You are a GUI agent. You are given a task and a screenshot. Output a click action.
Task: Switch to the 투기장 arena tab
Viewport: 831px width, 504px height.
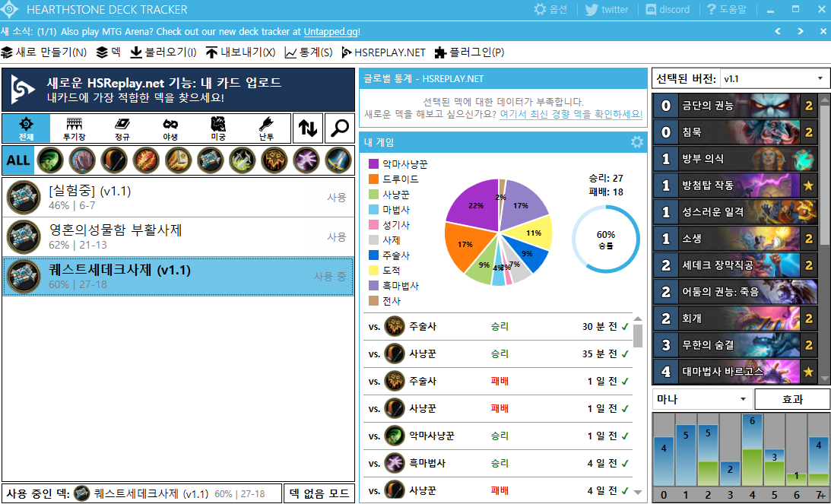(x=75, y=128)
